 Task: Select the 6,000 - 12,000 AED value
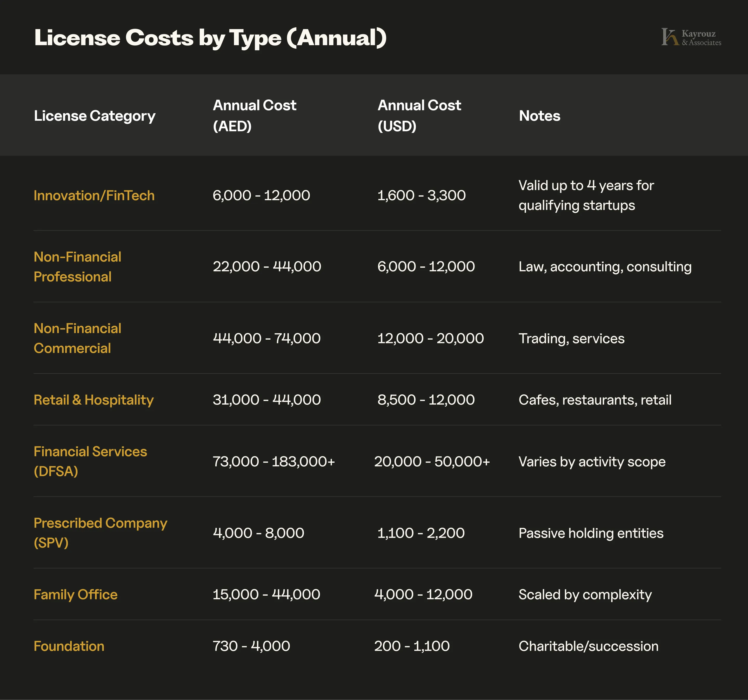261,195
